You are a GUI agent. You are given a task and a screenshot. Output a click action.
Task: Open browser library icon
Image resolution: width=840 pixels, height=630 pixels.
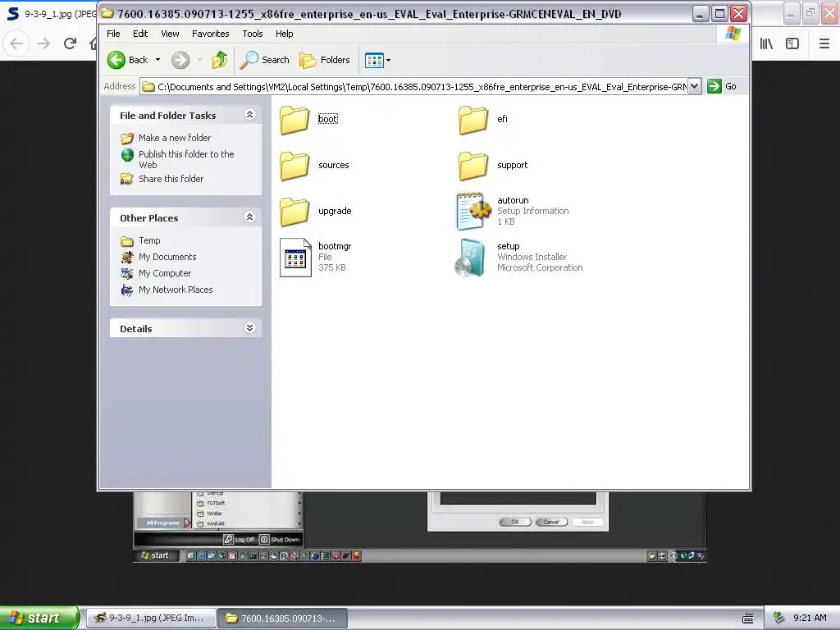[x=766, y=43]
